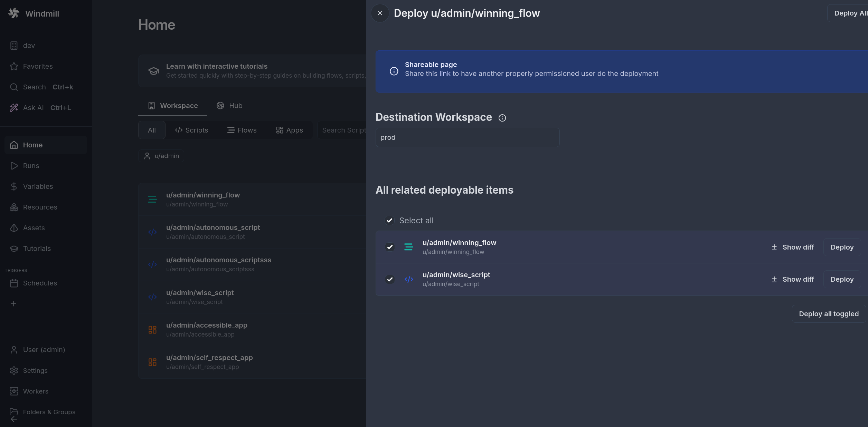
Task: Open Schedules under Triggers
Action: point(40,283)
